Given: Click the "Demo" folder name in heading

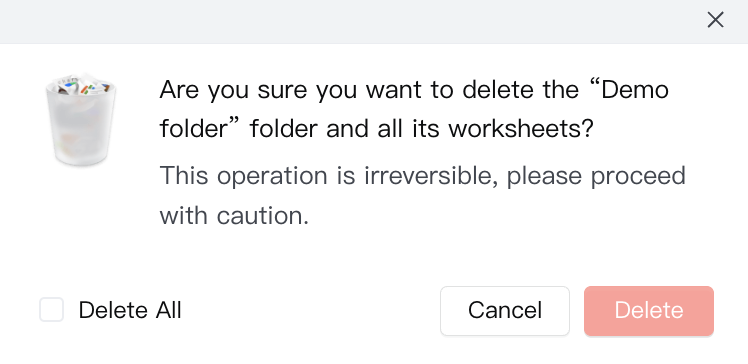Looking at the screenshot, I should point(635,90).
